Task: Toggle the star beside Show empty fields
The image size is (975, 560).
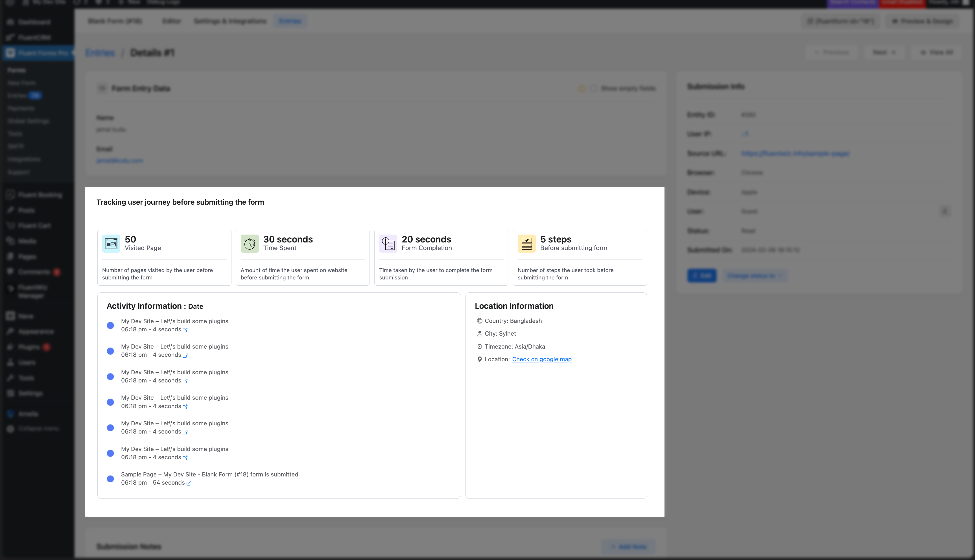Action: 581,88
